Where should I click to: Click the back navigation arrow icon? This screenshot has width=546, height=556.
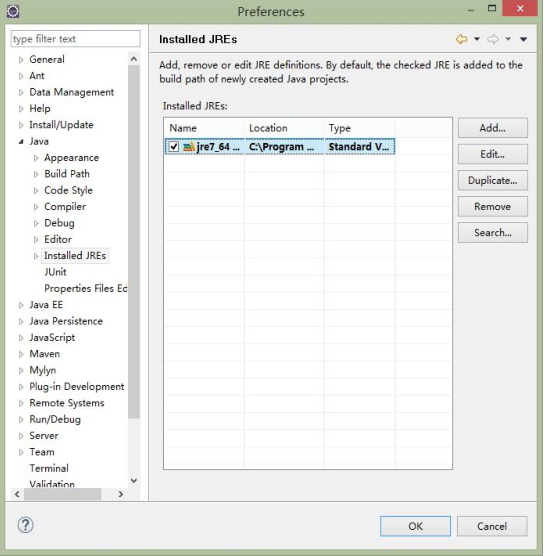(462, 39)
